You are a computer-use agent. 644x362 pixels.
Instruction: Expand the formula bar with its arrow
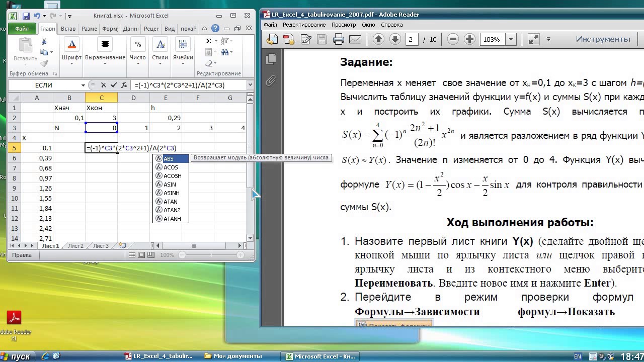click(x=250, y=85)
